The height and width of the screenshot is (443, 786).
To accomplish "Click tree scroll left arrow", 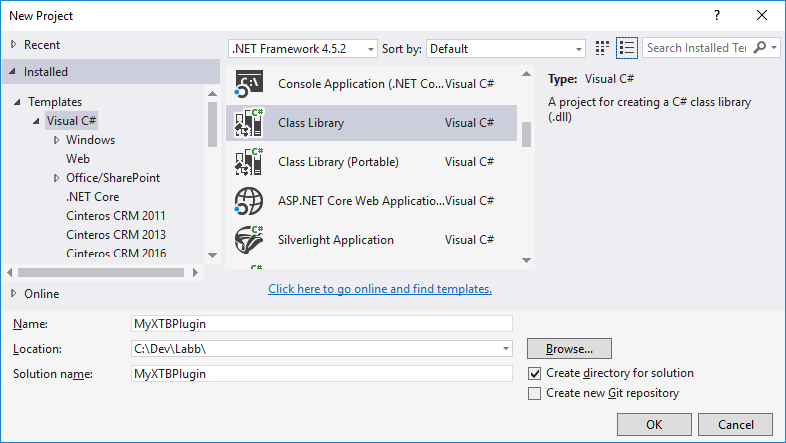I will [x=10, y=273].
